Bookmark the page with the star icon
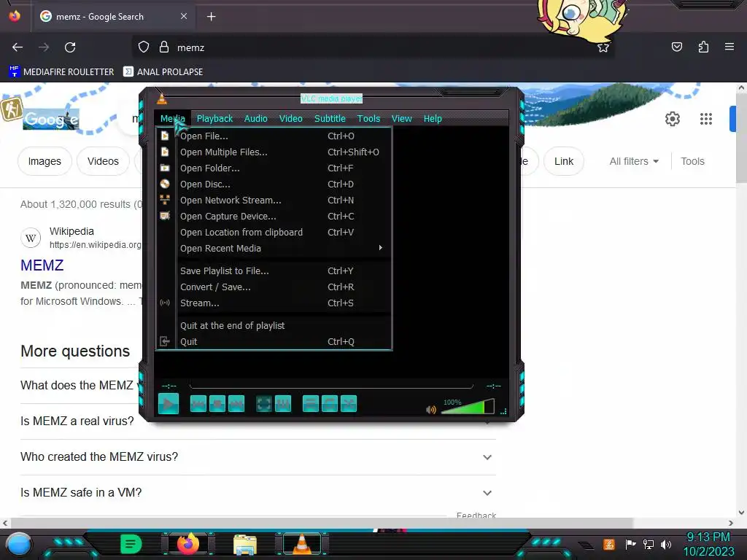 (x=603, y=47)
